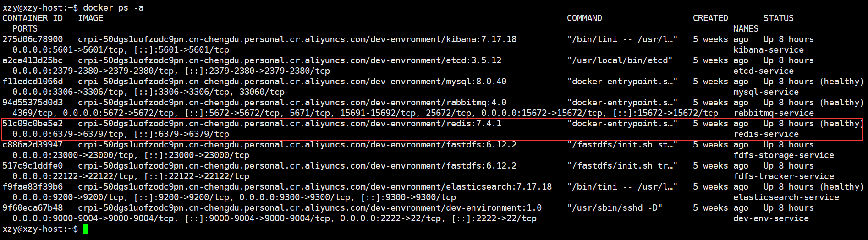868x240 pixels.
Task: Click the etcd:3.5.12 image path
Action: (290, 60)
